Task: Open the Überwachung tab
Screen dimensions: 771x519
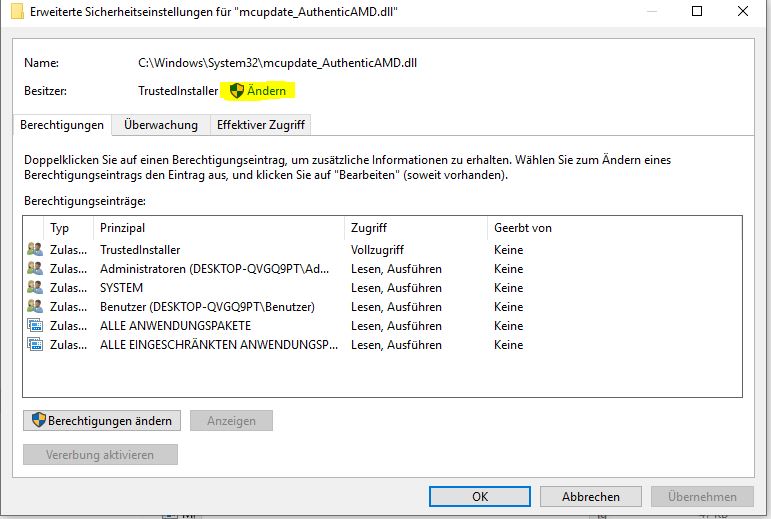Action: (x=161, y=125)
